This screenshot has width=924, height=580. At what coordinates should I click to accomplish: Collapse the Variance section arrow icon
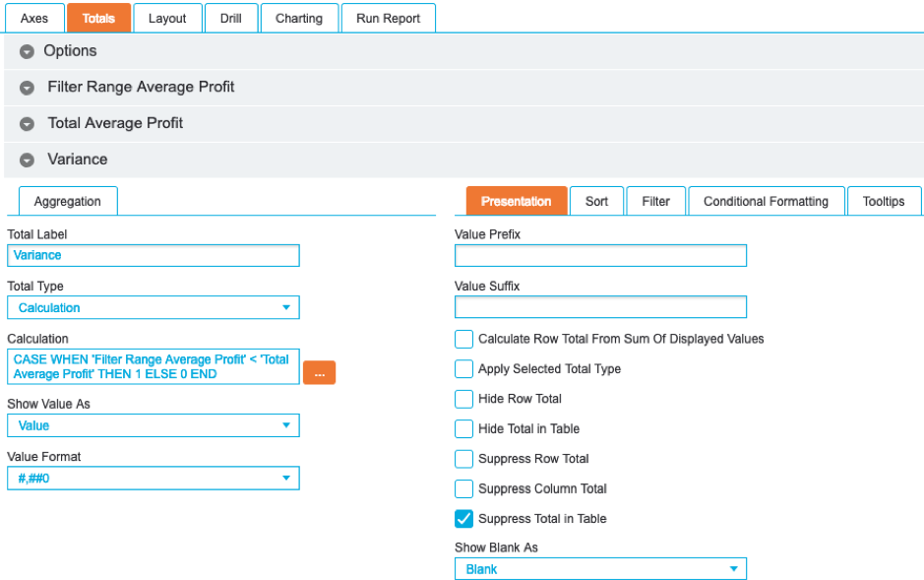tap(27, 160)
